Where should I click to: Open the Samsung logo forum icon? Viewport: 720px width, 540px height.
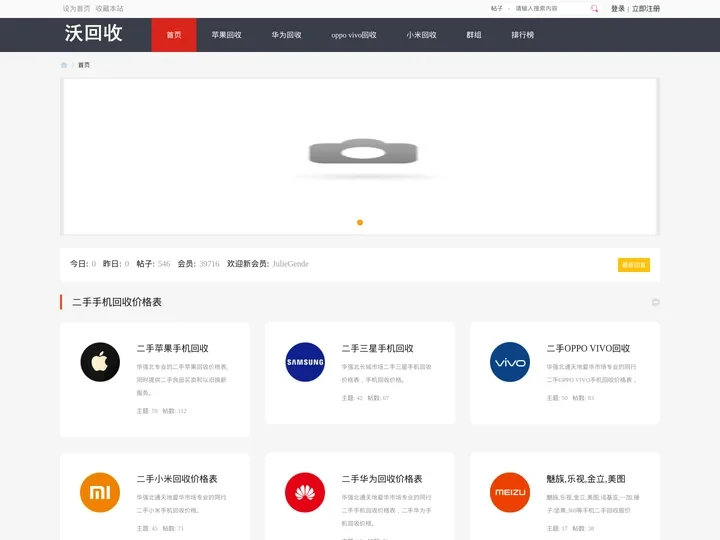[x=305, y=362]
